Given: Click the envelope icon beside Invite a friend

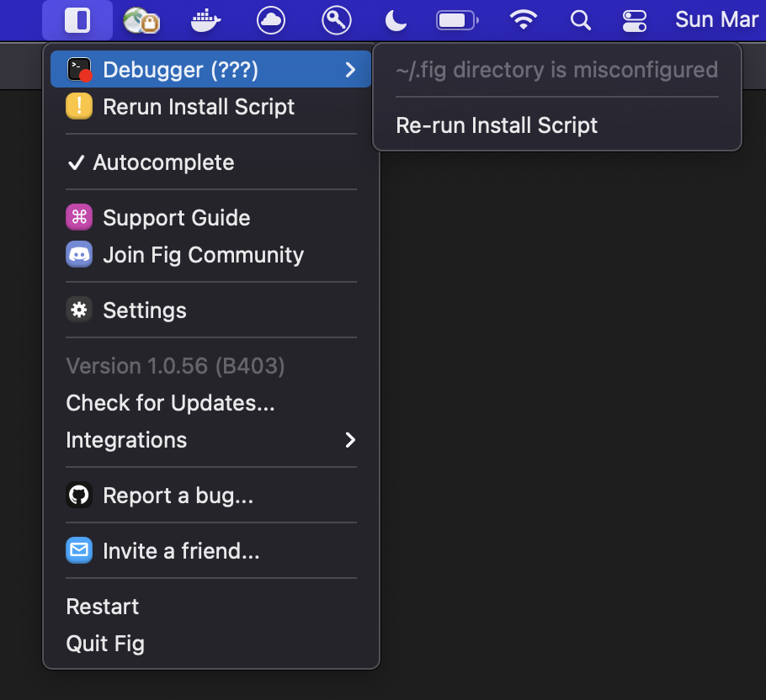Looking at the screenshot, I should pos(78,550).
